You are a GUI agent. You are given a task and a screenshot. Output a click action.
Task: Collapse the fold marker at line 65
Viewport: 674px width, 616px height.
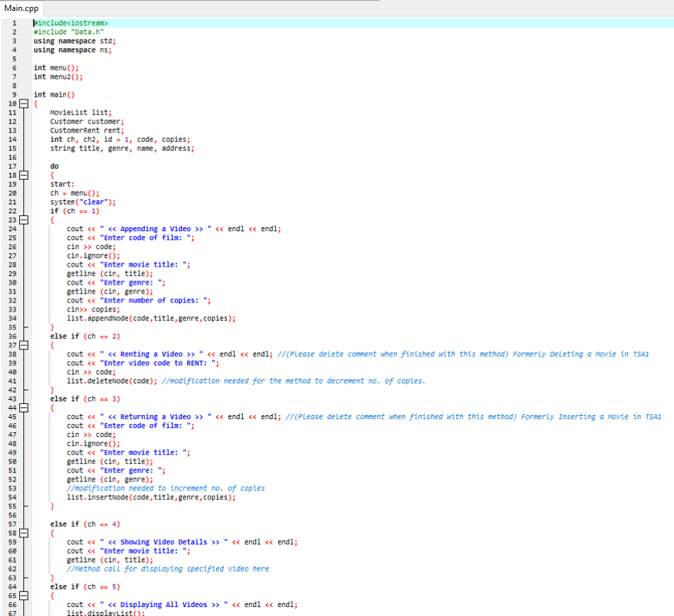tap(24, 596)
